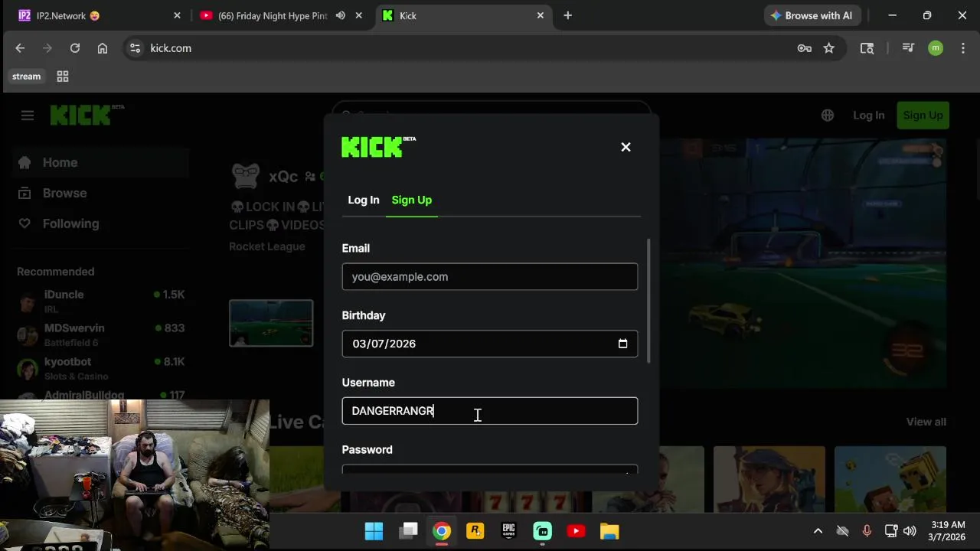Viewport: 980px width, 551px height.
Task: Open the Minecraft-style stream thumbnail
Action: (890, 479)
